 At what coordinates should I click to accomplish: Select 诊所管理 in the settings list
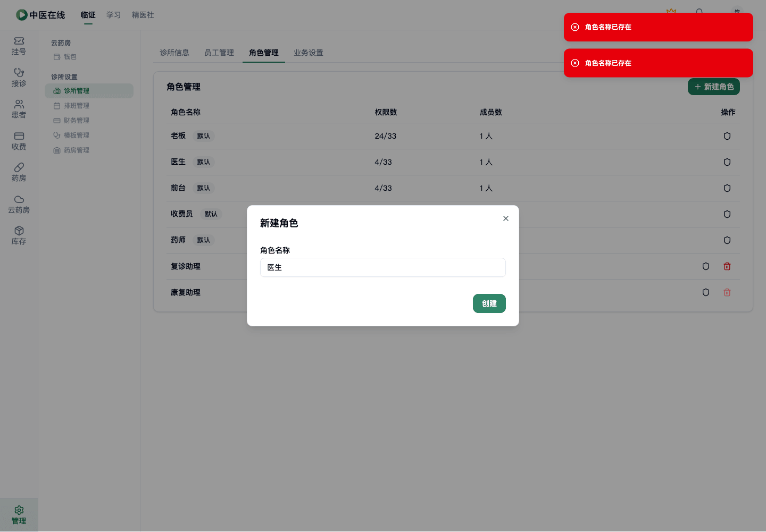(89, 91)
